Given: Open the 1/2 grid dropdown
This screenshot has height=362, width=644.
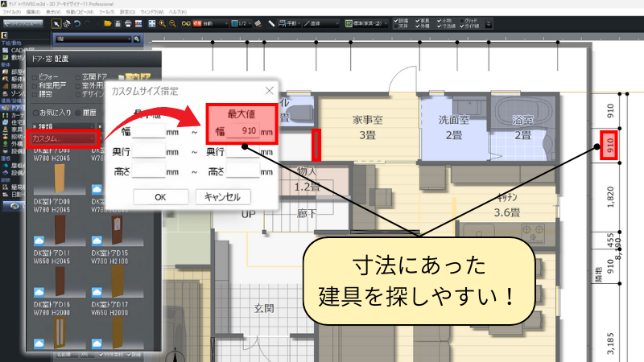Looking at the screenshot, I should click(241, 24).
